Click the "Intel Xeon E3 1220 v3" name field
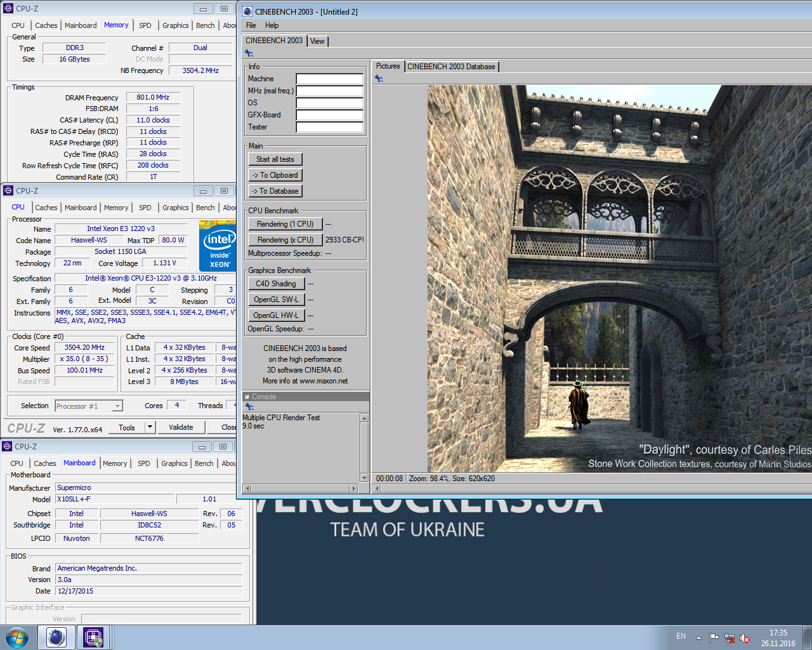Image resolution: width=812 pixels, height=650 pixels. [121, 229]
